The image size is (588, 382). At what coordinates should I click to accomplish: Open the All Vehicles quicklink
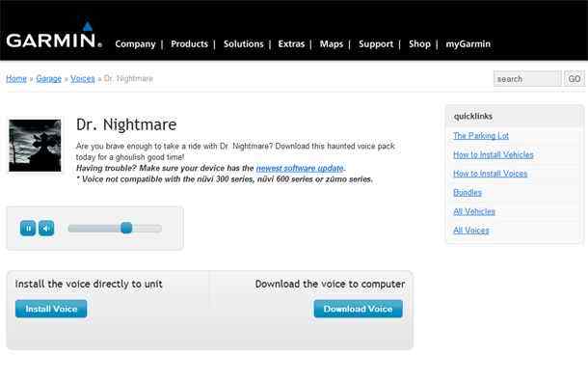point(474,211)
